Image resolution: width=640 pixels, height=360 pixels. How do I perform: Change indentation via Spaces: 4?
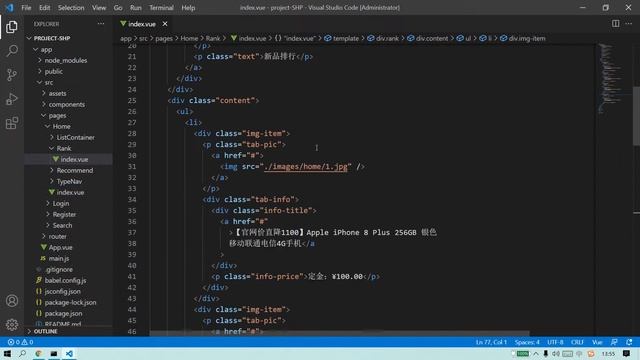click(x=527, y=342)
